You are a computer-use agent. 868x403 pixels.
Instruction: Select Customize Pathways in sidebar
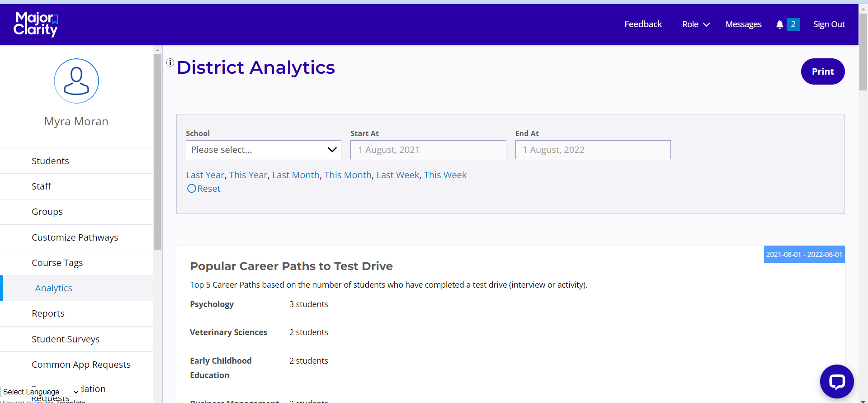click(75, 237)
